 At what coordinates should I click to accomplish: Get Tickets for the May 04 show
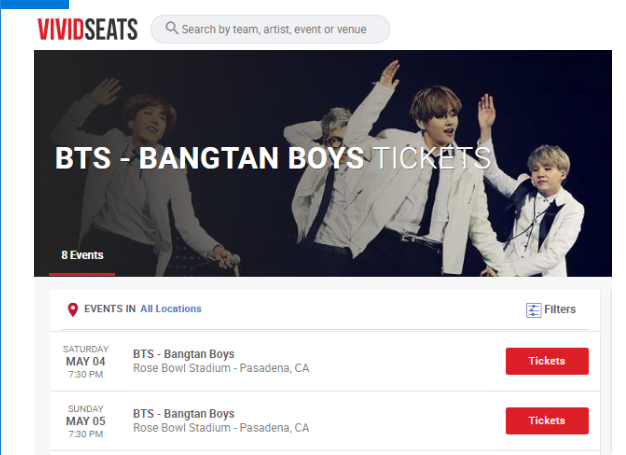(547, 361)
